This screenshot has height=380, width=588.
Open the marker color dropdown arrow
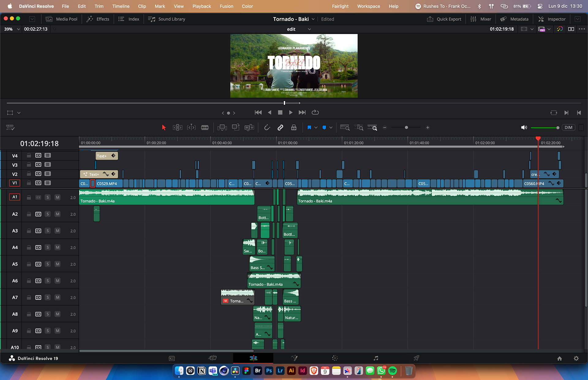[x=331, y=128]
